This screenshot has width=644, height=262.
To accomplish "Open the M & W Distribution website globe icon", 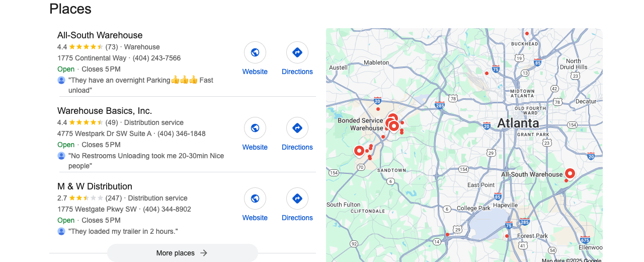I will 255,199.
